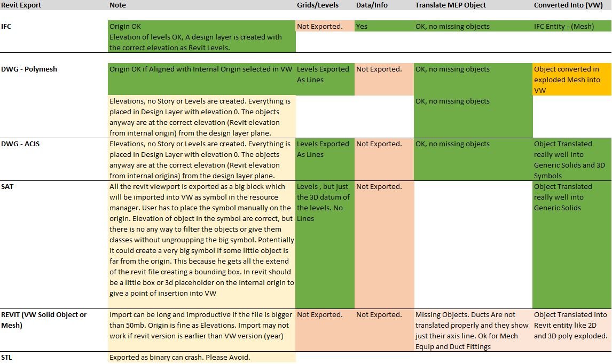
Task: Click the IFC row label
Action: [x=6, y=26]
